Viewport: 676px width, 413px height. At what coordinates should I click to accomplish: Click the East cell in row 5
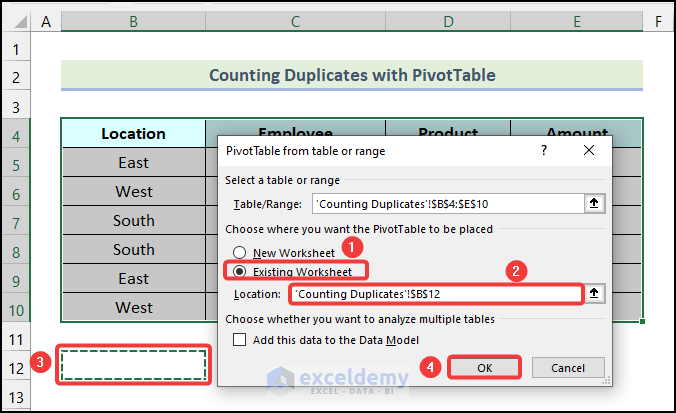[x=134, y=163]
